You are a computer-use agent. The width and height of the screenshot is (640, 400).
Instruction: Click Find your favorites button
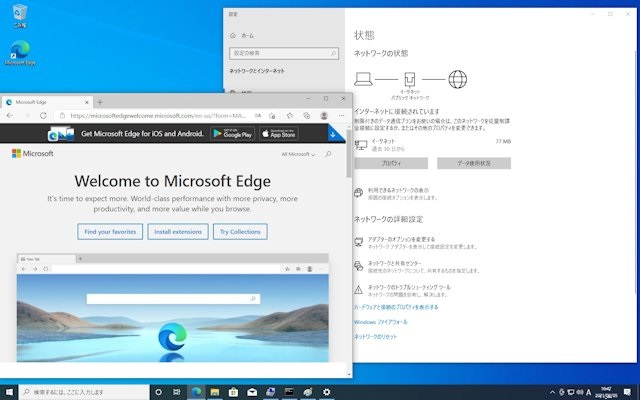110,231
